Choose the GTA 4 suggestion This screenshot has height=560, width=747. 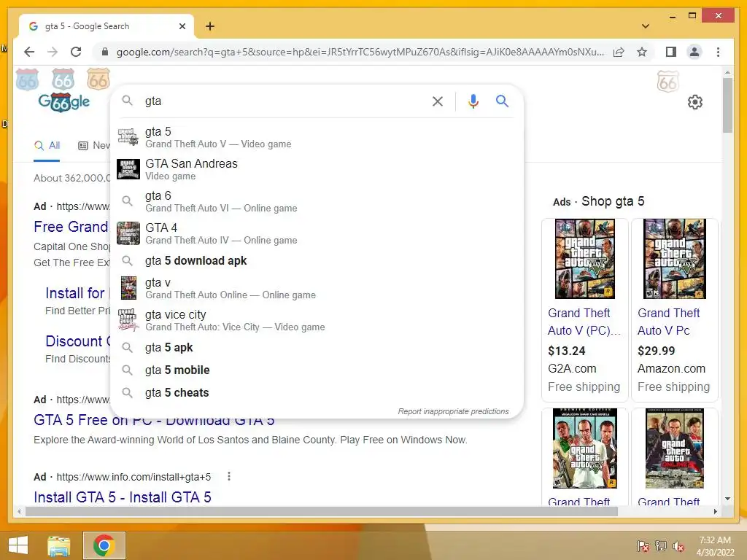[x=317, y=233]
